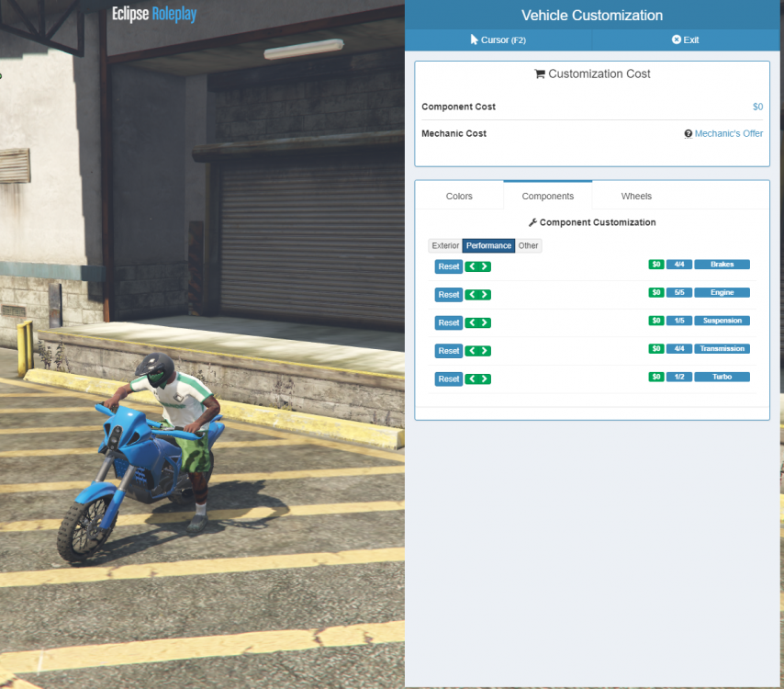This screenshot has width=784, height=689.
Task: Click the Suspension 1/5 level badge
Action: [x=679, y=321]
